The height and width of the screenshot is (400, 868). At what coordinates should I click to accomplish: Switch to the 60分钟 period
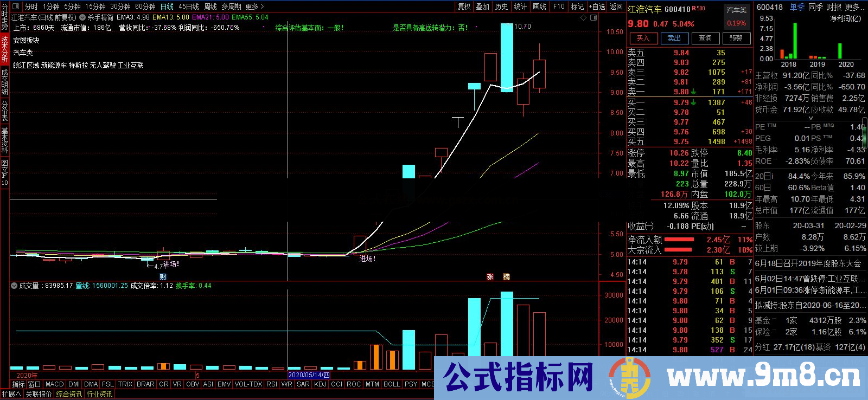click(x=145, y=7)
